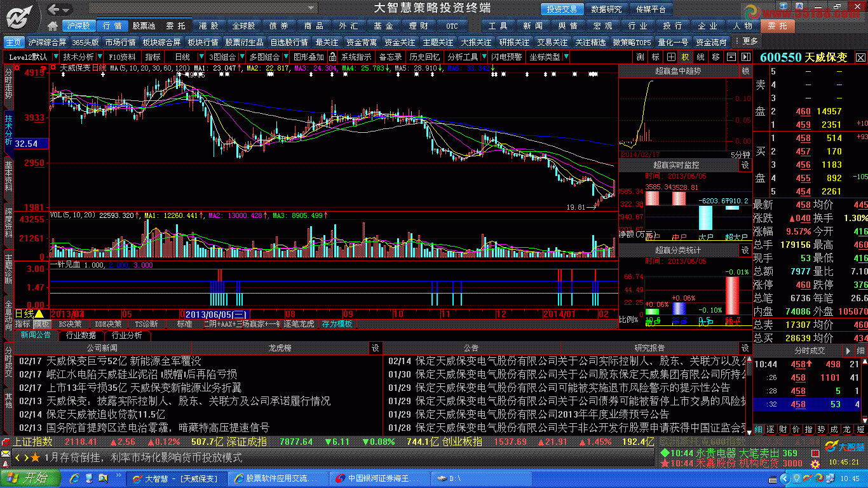The image size is (868, 488).
Task: Open 3图组合 dropdown arrow
Action: point(241,57)
